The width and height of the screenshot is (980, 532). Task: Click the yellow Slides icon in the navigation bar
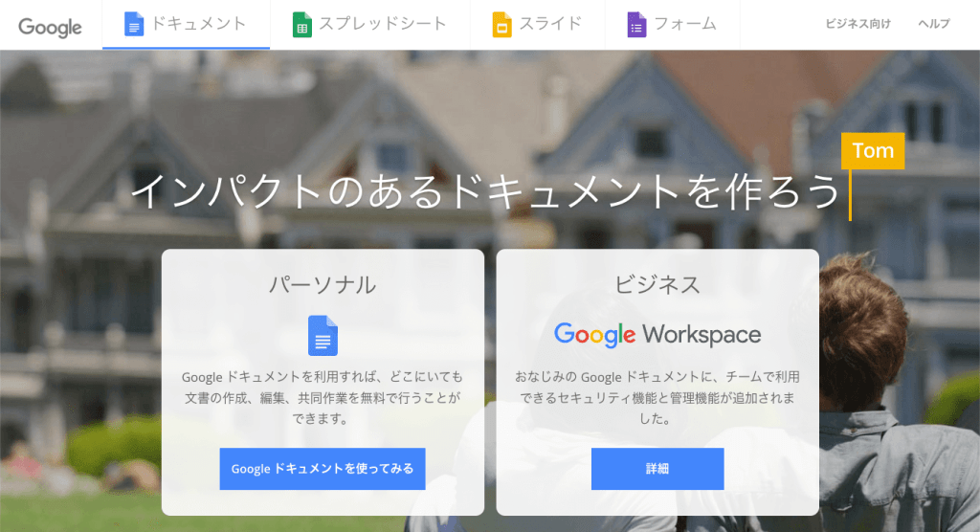501,24
